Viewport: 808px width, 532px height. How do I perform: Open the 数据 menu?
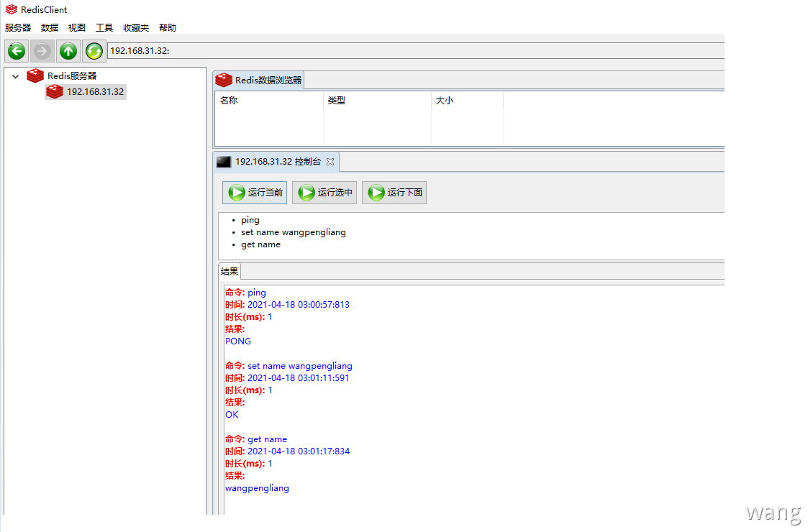pos(50,28)
